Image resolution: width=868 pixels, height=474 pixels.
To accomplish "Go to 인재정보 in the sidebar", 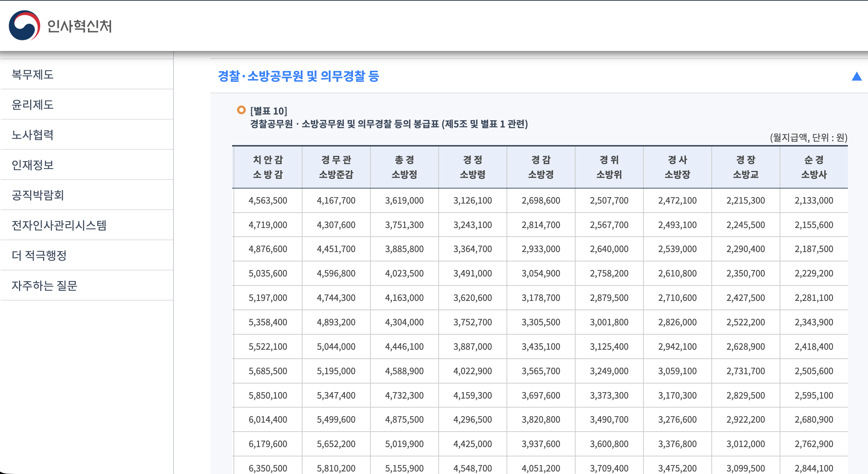I will [33, 165].
